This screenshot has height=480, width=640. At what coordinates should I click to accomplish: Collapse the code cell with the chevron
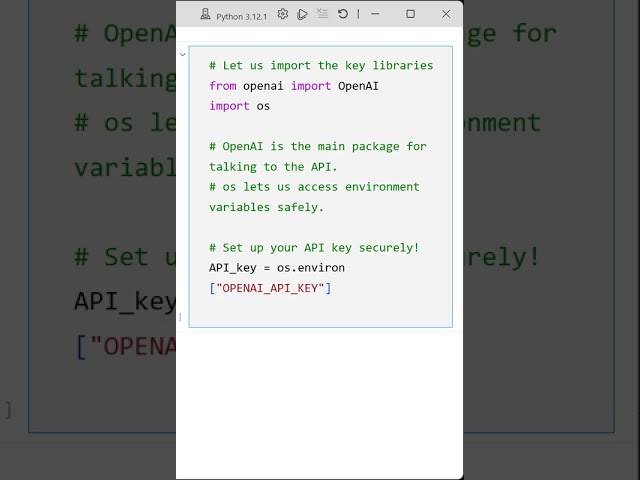coord(182,54)
